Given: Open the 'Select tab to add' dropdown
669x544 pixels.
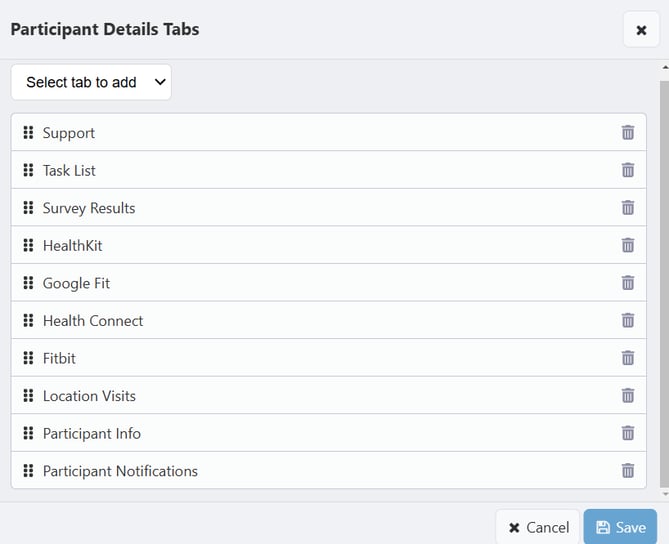Looking at the screenshot, I should (91, 82).
